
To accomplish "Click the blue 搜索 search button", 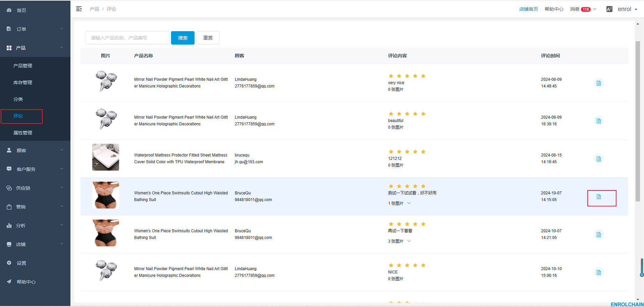I will (183, 38).
